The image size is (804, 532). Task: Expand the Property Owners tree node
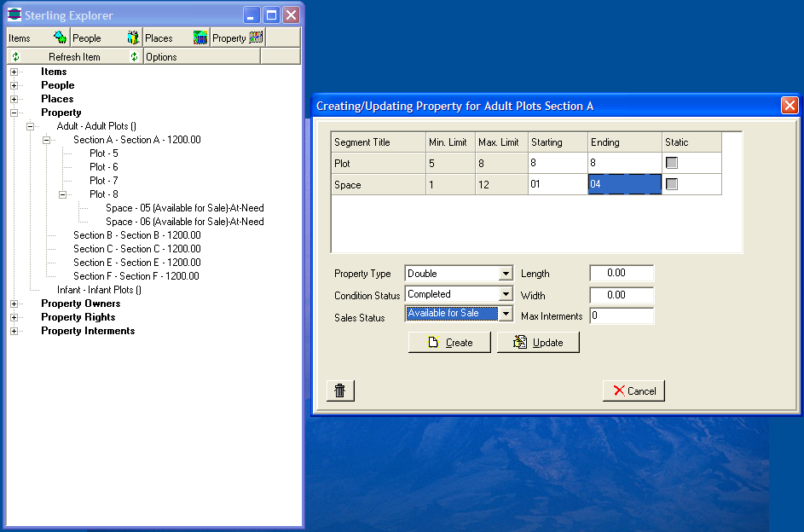[14, 304]
